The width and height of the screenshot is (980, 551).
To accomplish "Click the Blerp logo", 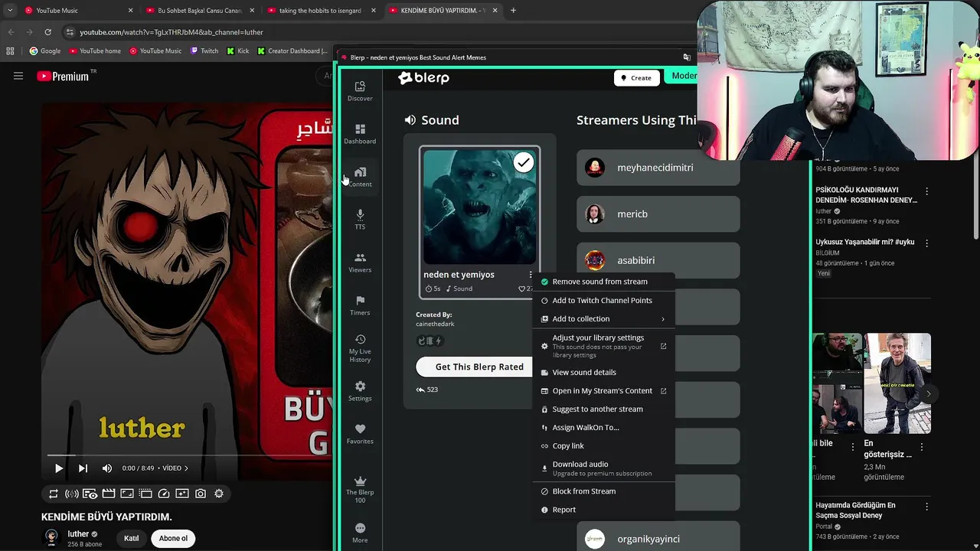I will point(423,77).
